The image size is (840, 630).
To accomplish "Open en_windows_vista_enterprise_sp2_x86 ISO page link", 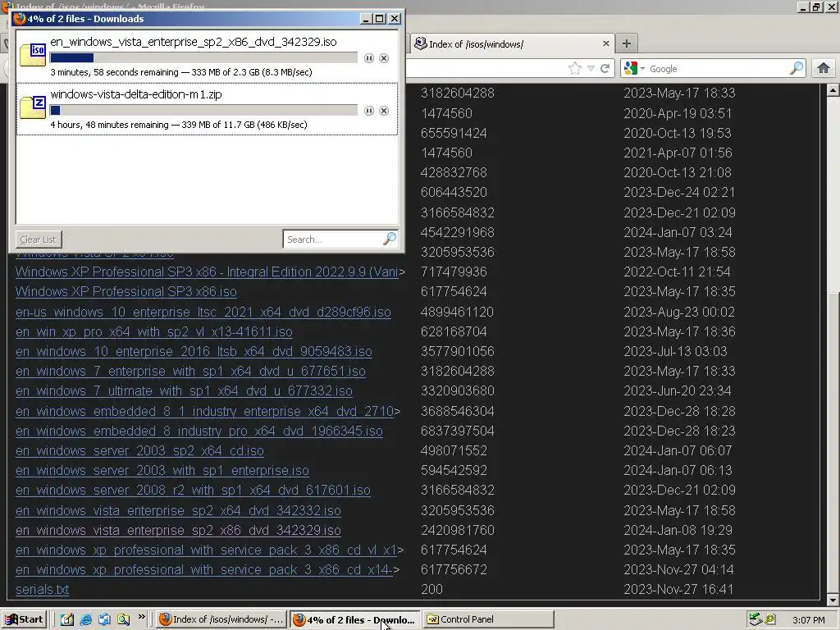I will click(178, 531).
